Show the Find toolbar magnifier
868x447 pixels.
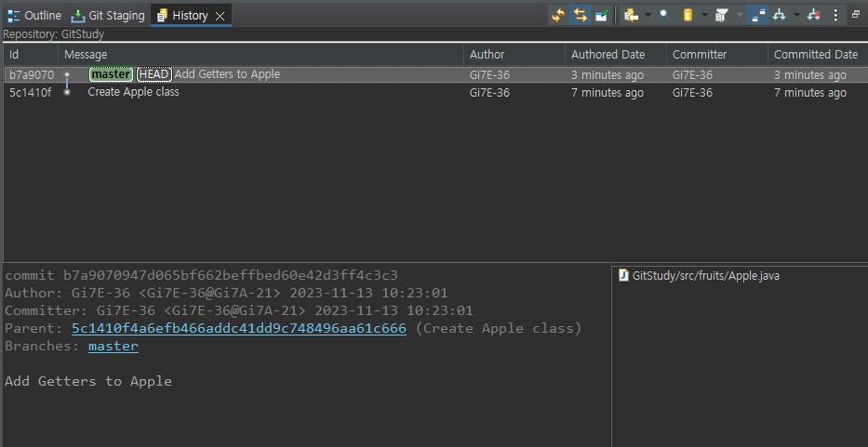(x=665, y=16)
